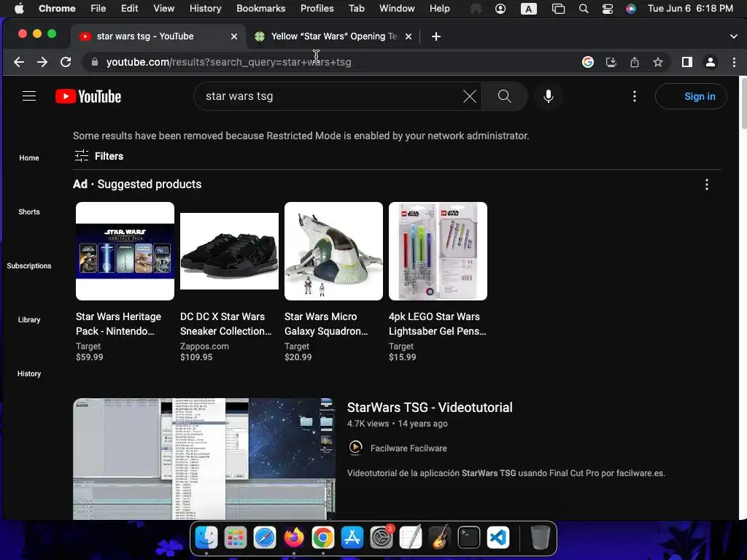Clear the search box with X icon

point(469,96)
